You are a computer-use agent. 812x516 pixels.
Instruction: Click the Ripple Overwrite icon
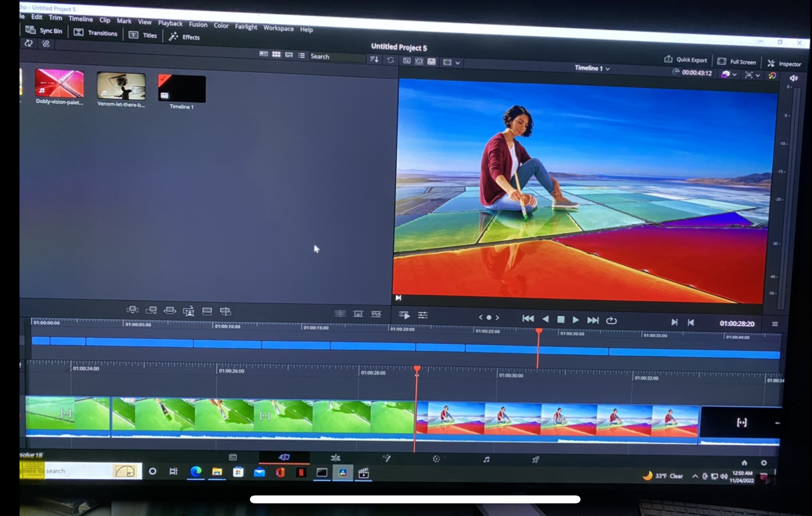[170, 311]
